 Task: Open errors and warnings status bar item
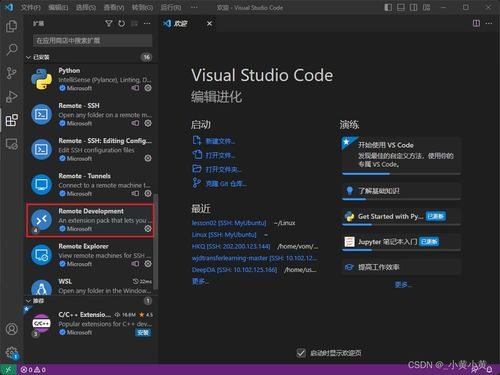[x=33, y=369]
